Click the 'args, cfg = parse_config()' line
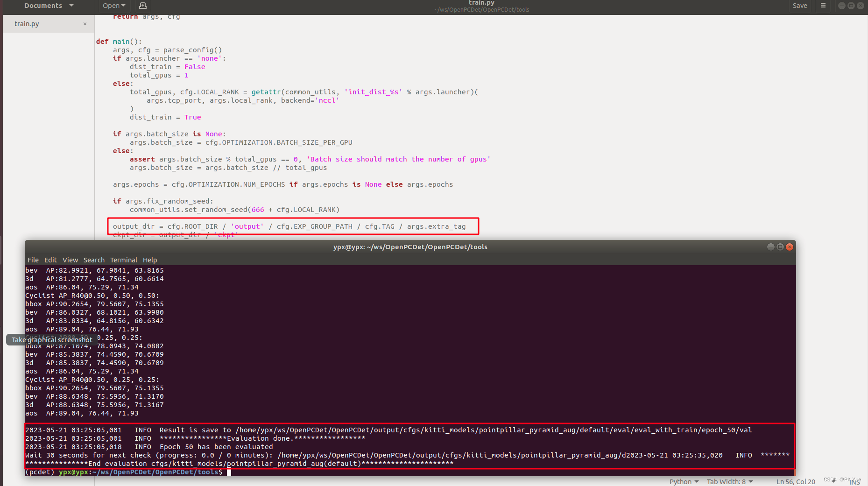The image size is (868, 486). [167, 50]
